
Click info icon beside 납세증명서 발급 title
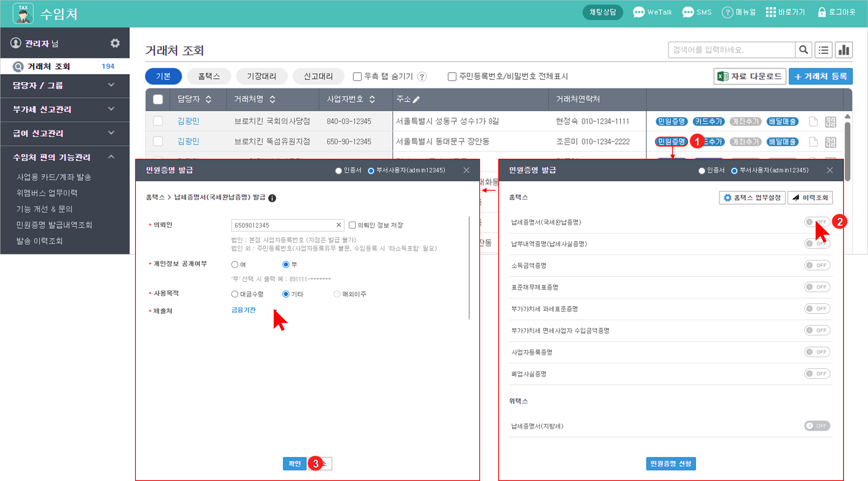272,198
